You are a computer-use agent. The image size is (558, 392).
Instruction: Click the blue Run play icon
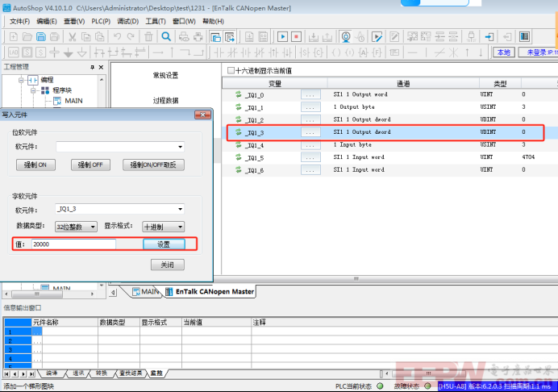[282, 36]
